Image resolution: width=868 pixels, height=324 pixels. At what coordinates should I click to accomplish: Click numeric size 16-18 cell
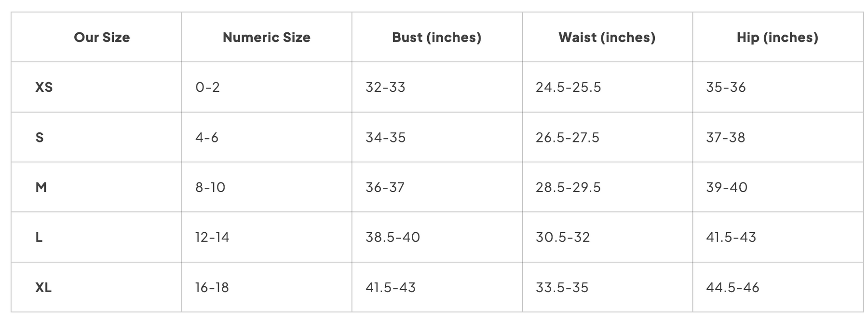click(212, 288)
